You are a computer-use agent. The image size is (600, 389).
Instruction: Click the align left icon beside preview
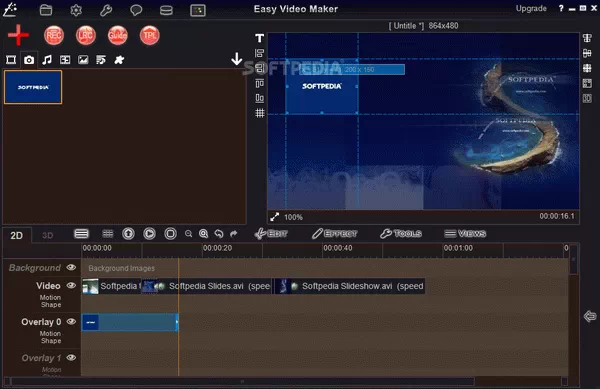(x=259, y=53)
